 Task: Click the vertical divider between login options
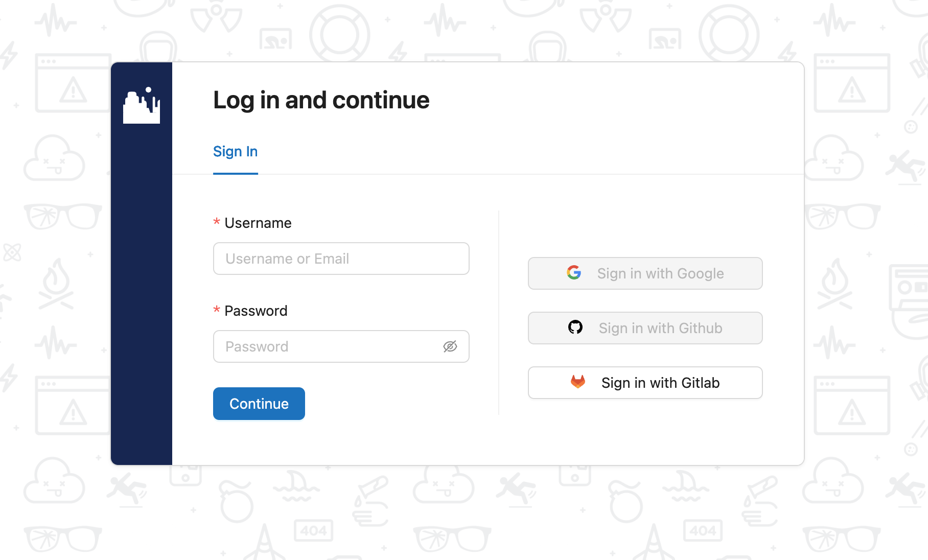coord(499,313)
